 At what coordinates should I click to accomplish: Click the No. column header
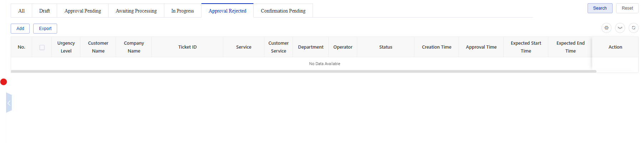coord(21,47)
